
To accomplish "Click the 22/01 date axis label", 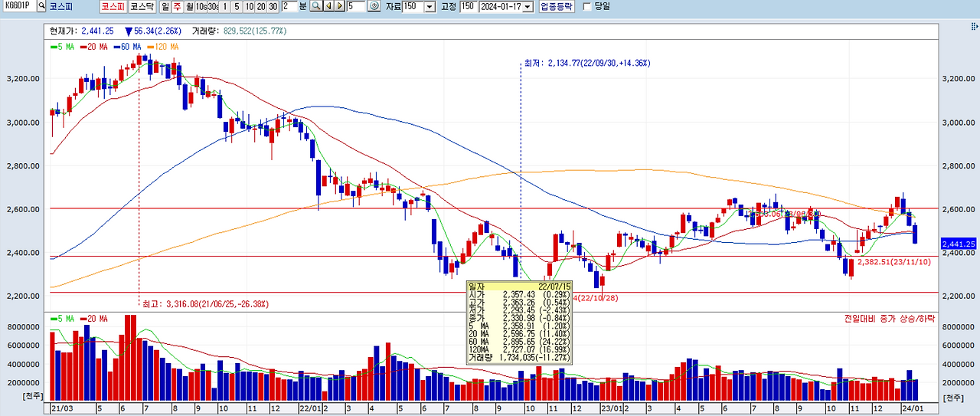I will point(309,409).
